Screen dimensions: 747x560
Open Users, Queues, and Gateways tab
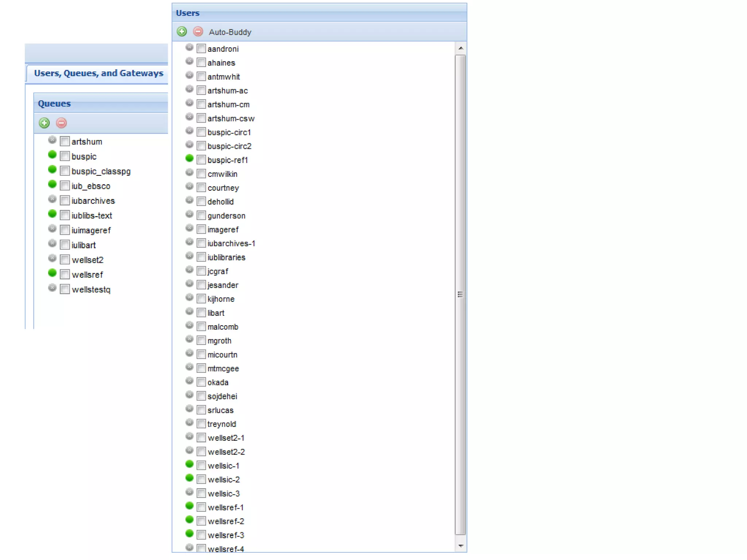(98, 73)
